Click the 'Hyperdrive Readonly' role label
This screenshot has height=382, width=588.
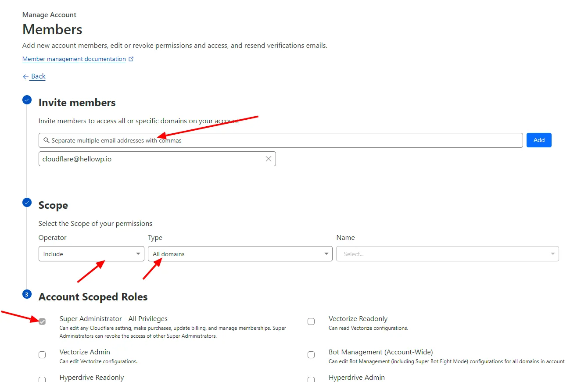click(x=92, y=378)
